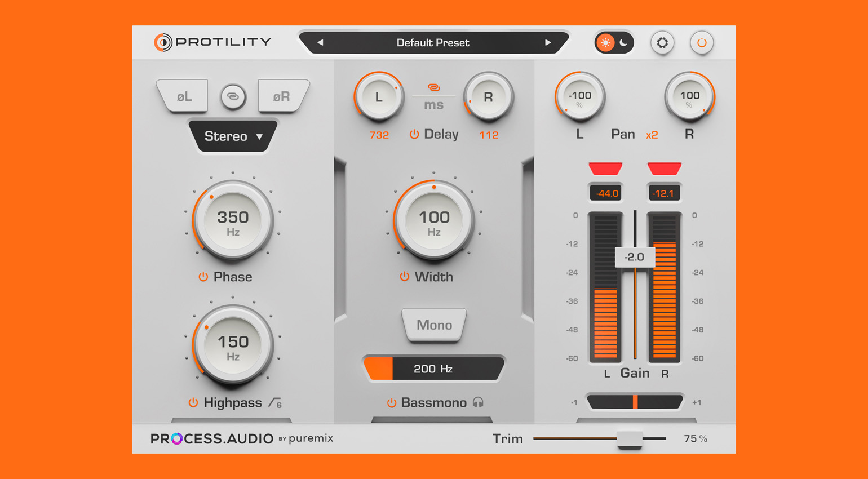Open the settings gear icon

(x=662, y=43)
